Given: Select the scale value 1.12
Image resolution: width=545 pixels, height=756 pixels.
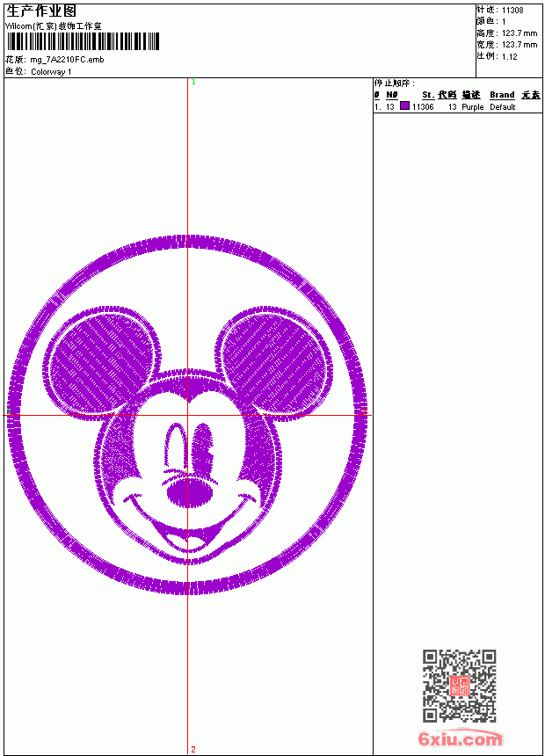Looking at the screenshot, I should [509, 56].
